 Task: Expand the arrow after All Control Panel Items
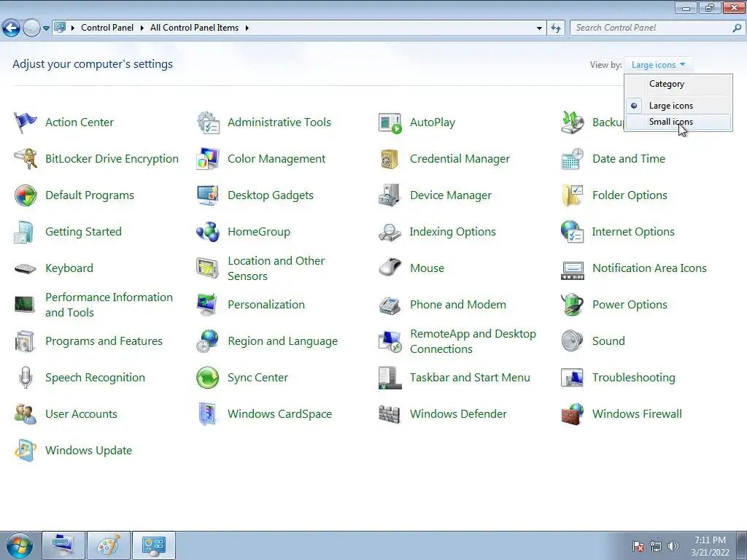click(x=247, y=28)
